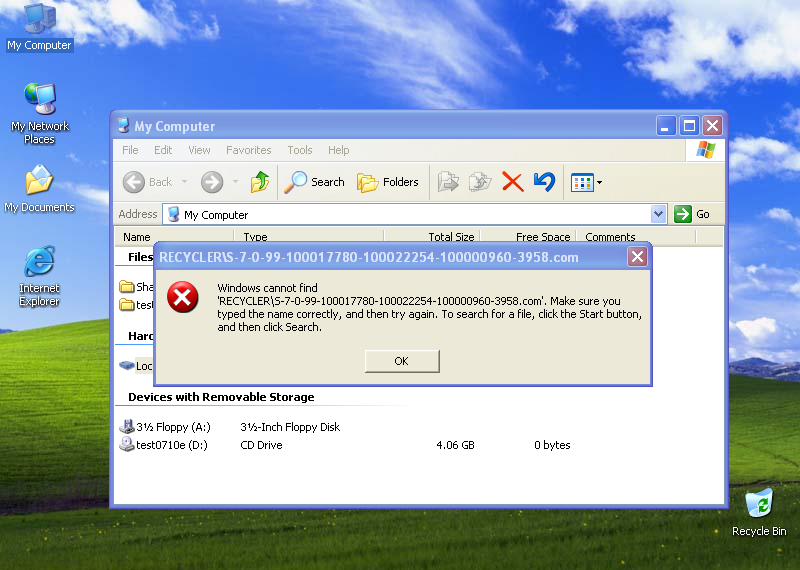The image size is (800, 570).
Task: Open My Documents desktop icon
Action: pos(39,189)
